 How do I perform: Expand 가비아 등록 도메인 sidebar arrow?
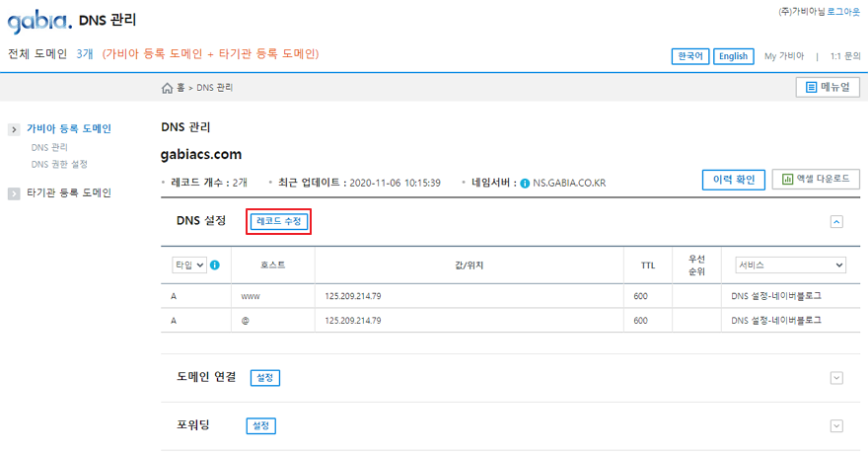(x=14, y=129)
